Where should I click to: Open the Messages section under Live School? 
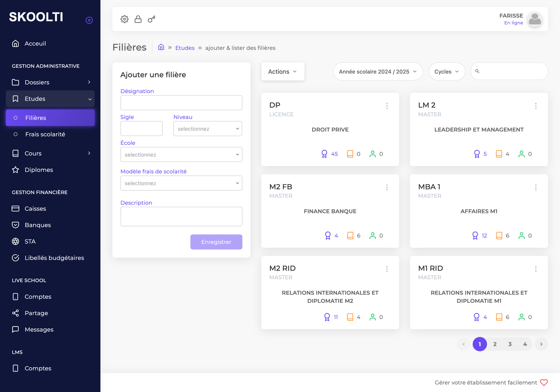click(x=39, y=329)
